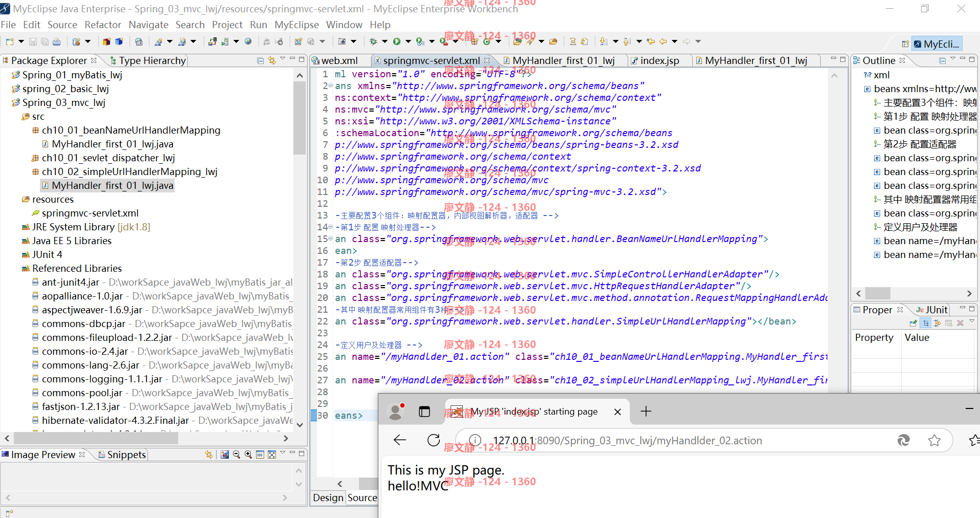Image resolution: width=980 pixels, height=518 pixels.
Task: Open the Debug dropdown arrow
Action: coord(385,41)
